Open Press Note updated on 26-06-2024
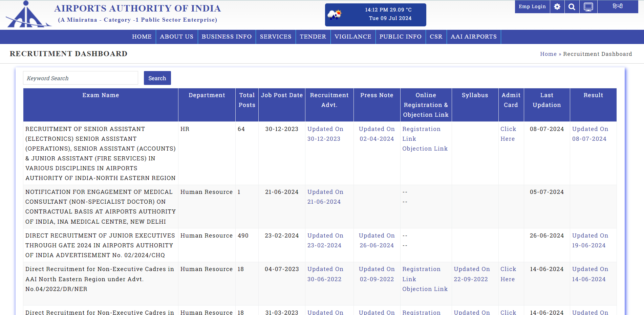 [377, 241]
